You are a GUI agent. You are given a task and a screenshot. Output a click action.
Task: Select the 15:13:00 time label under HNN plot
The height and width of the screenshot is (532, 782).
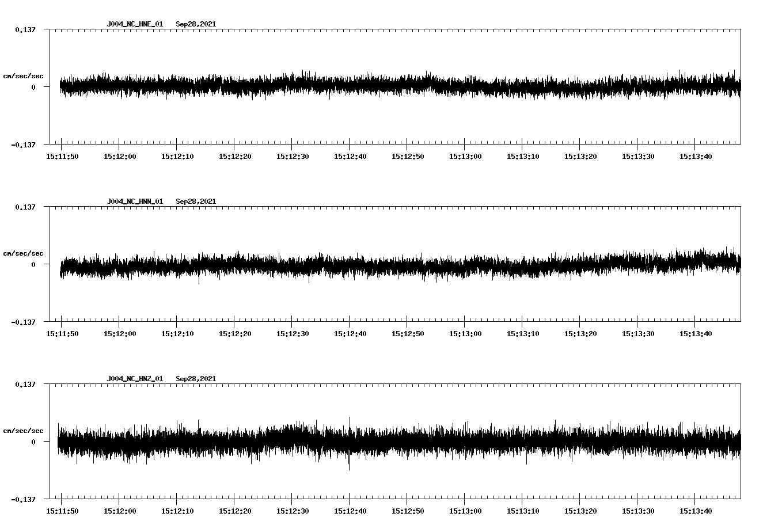pyautogui.click(x=465, y=334)
